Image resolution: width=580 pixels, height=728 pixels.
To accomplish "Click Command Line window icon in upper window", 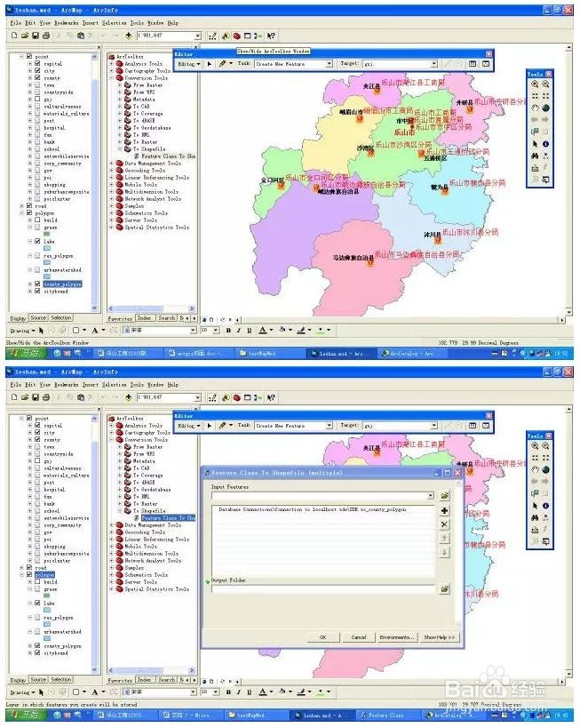I will pos(247,36).
